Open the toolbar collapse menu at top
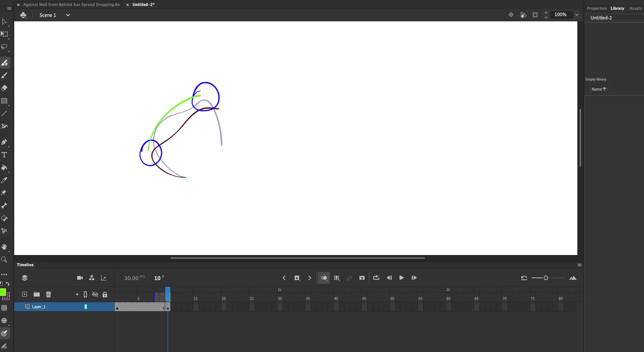 (x=9, y=9)
